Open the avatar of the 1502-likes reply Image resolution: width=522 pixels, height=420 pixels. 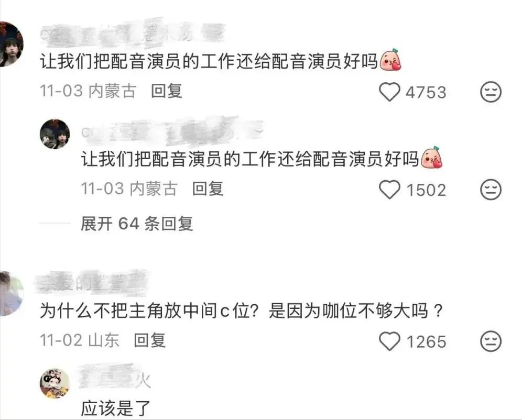(x=55, y=134)
